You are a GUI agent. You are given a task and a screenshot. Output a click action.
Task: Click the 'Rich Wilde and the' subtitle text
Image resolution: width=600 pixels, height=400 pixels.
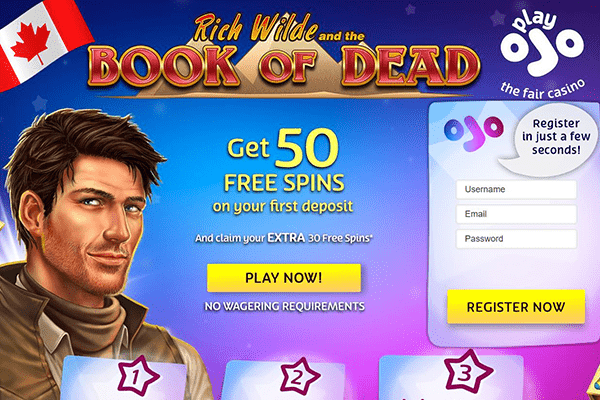(x=279, y=29)
